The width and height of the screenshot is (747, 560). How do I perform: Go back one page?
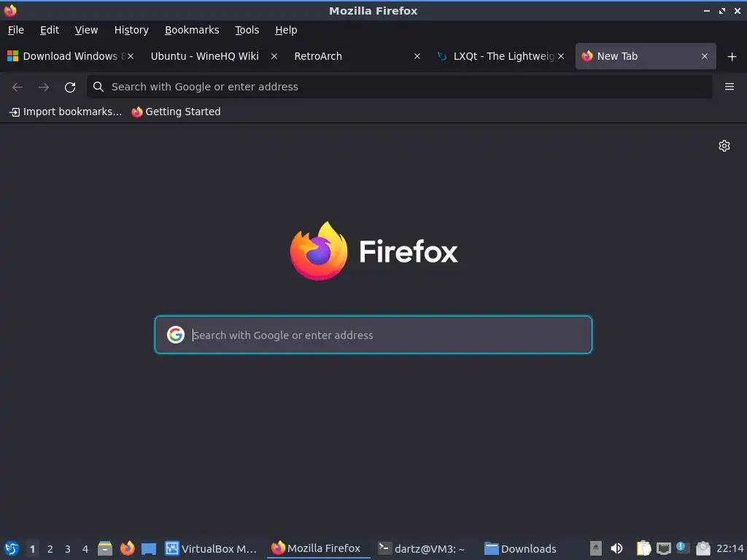[x=18, y=87]
